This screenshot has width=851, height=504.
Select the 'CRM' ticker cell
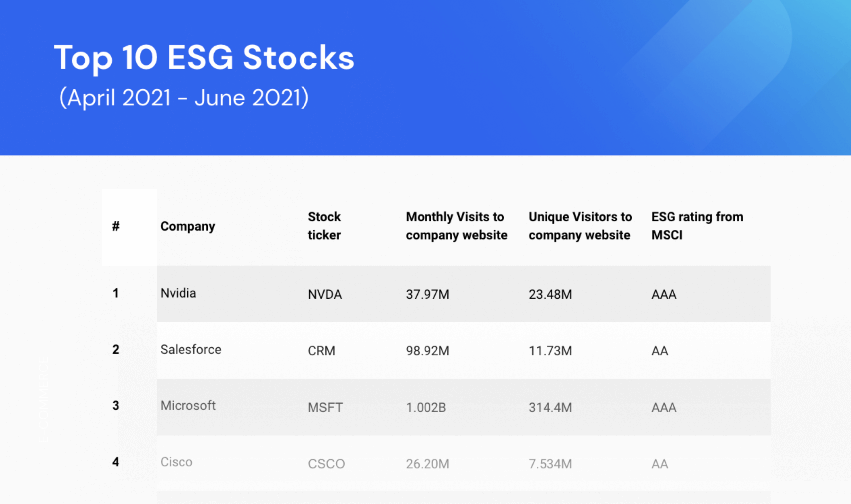[x=321, y=351]
